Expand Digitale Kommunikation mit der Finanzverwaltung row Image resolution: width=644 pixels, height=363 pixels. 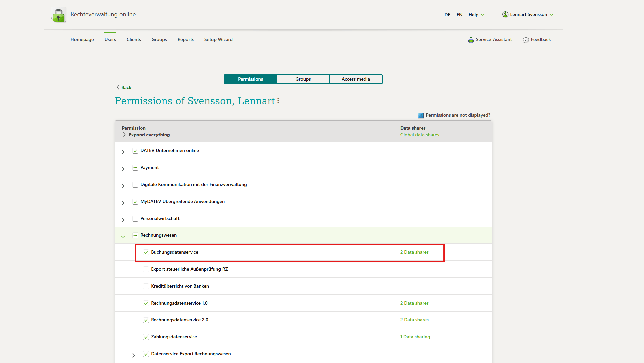[x=123, y=186]
